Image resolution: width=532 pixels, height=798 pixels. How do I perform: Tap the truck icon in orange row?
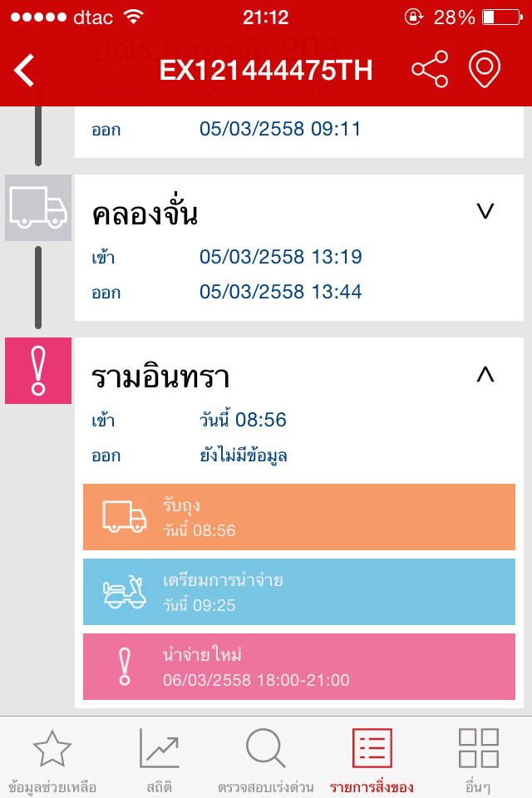[124, 516]
